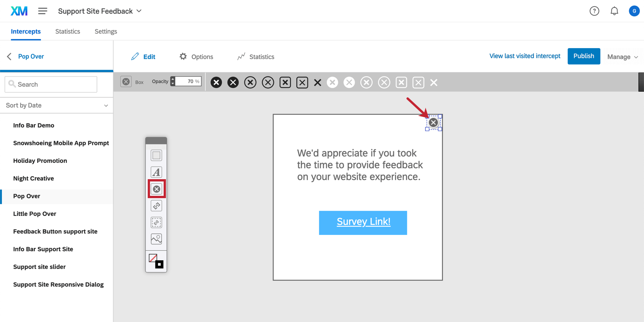Open the Support Site Feedback project dropdown
The height and width of the screenshot is (322, 644).
click(100, 11)
